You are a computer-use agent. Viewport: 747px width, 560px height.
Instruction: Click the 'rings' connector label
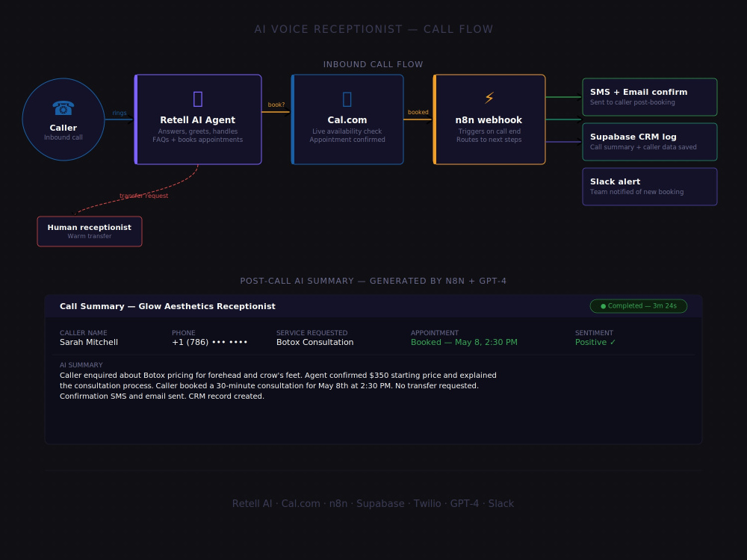coord(120,113)
